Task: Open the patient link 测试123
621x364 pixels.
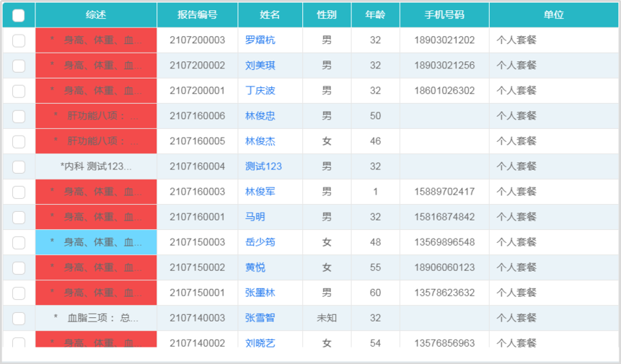Action: 263,167
